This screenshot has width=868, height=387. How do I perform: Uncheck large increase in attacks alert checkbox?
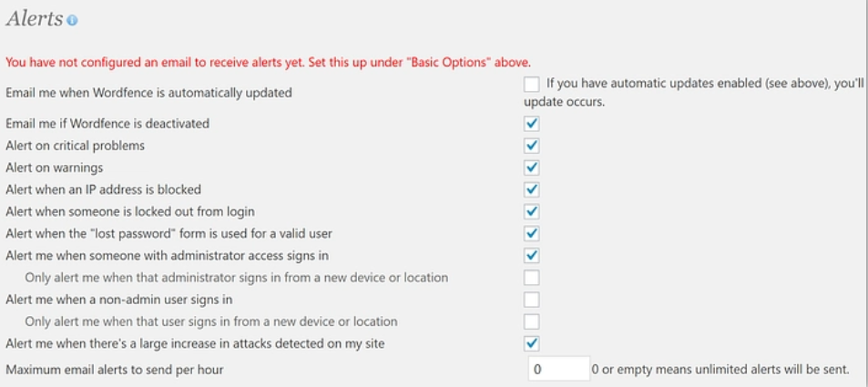532,343
